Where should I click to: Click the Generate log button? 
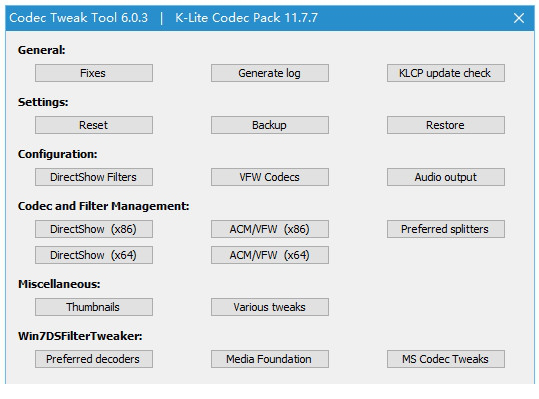pyautogui.click(x=270, y=73)
